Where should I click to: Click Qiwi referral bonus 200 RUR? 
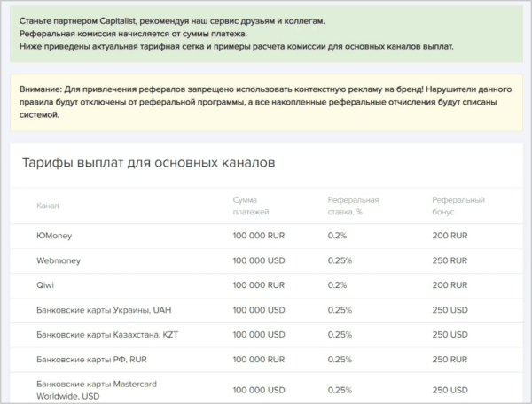(x=450, y=285)
